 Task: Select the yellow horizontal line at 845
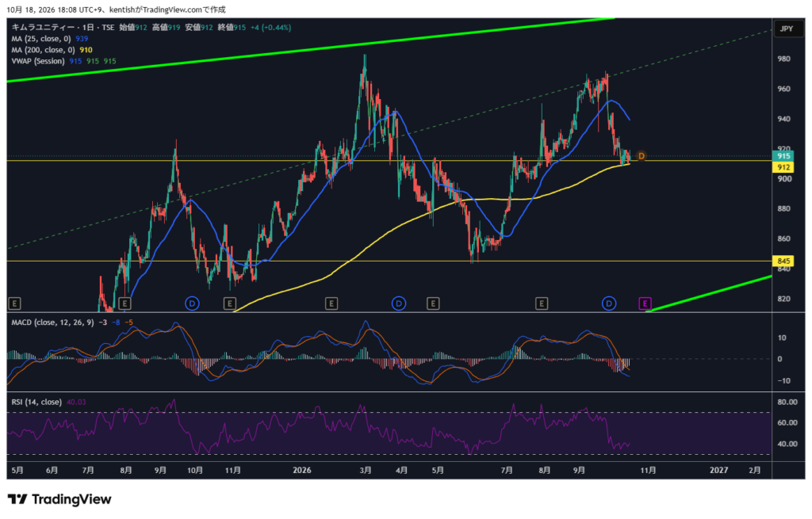click(389, 261)
